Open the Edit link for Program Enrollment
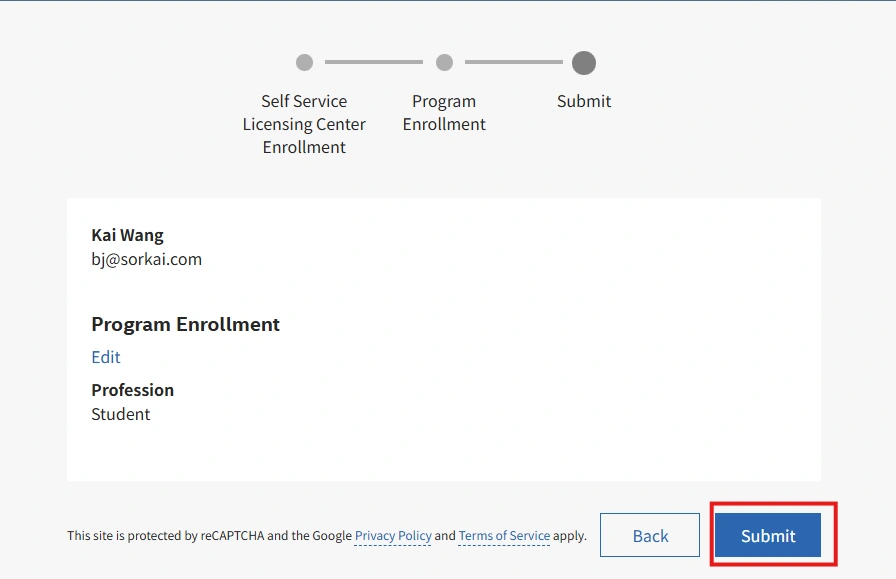The image size is (896, 579). [x=106, y=357]
